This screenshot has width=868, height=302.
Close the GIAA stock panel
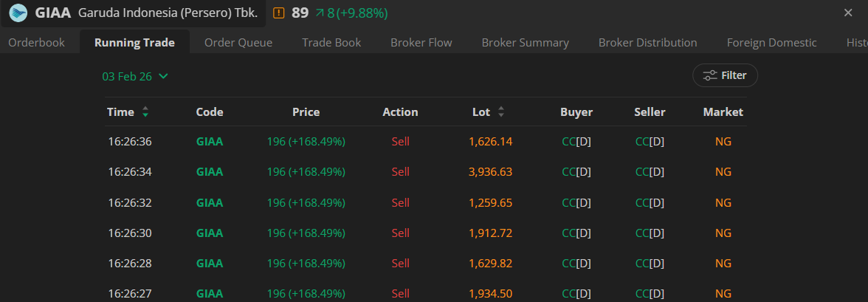[x=848, y=13]
